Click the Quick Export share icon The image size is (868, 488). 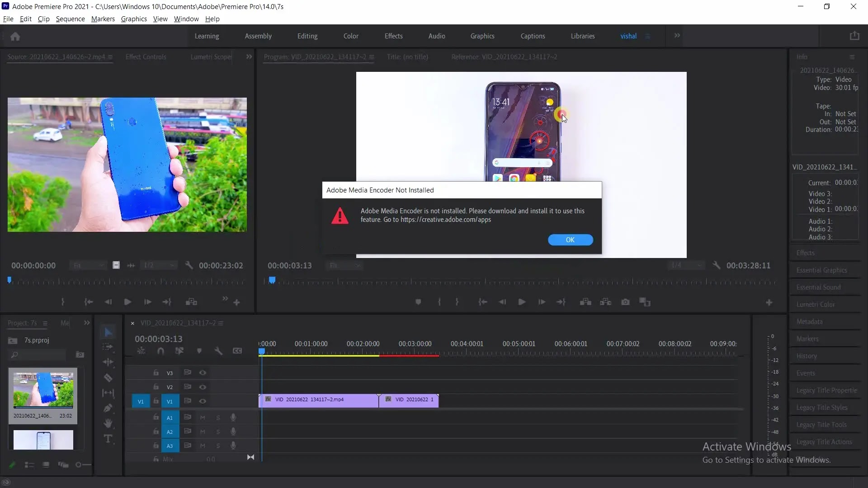point(854,36)
